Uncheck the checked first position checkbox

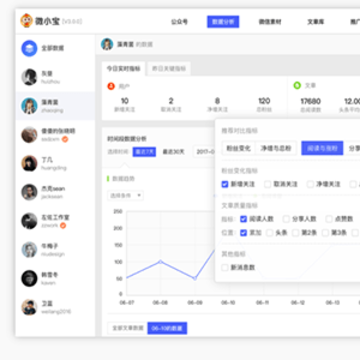coord(243,233)
